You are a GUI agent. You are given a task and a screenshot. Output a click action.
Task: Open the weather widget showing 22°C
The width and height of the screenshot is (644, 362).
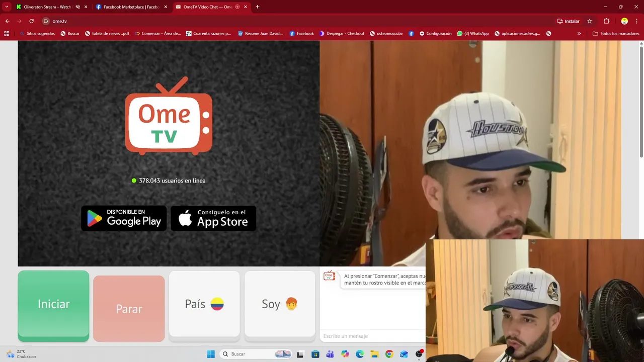[x=21, y=354]
